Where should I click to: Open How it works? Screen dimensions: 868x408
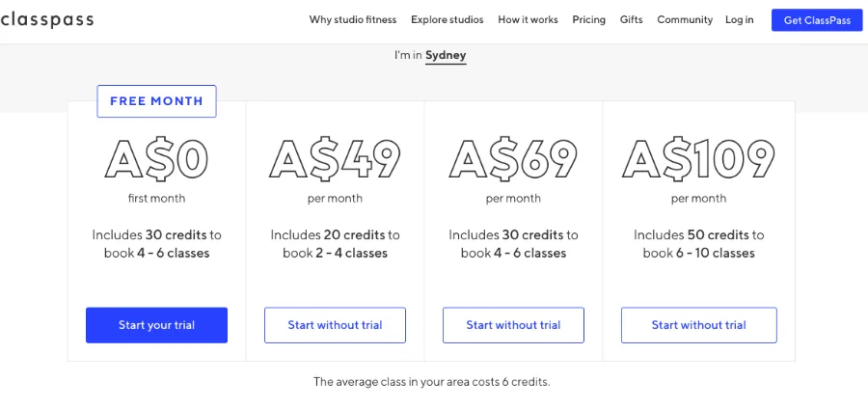click(528, 20)
